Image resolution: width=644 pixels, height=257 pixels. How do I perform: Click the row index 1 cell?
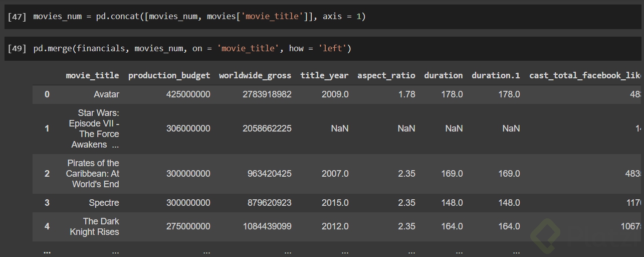[47, 128]
